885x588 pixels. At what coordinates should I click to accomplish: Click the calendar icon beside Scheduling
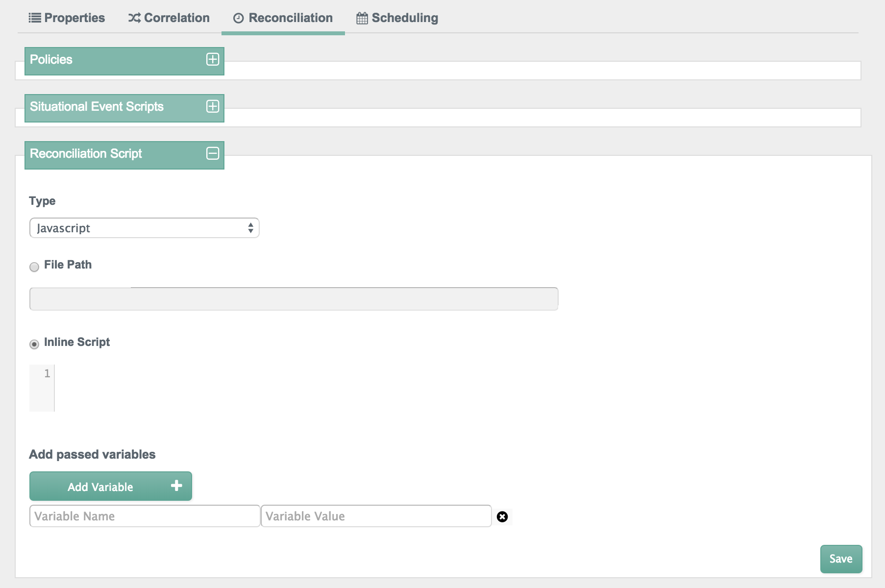tap(362, 18)
